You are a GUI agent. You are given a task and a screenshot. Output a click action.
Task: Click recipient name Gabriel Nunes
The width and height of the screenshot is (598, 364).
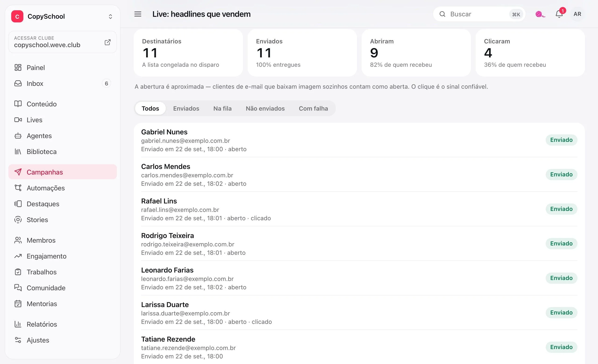pyautogui.click(x=164, y=132)
